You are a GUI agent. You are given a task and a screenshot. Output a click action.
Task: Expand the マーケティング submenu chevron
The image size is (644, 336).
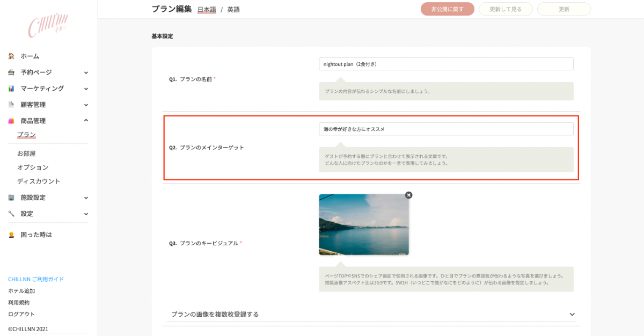pyautogui.click(x=86, y=89)
